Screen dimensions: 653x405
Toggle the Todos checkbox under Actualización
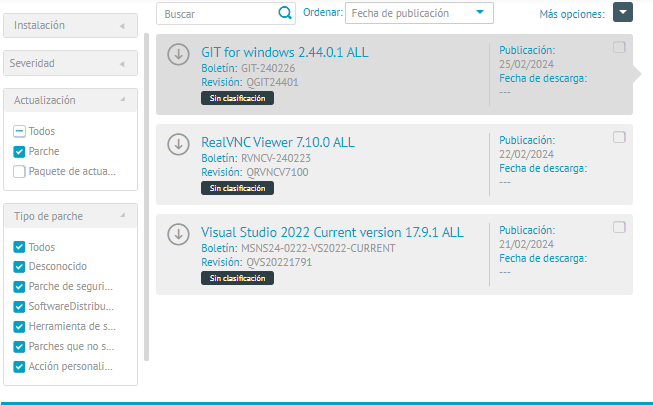19,132
